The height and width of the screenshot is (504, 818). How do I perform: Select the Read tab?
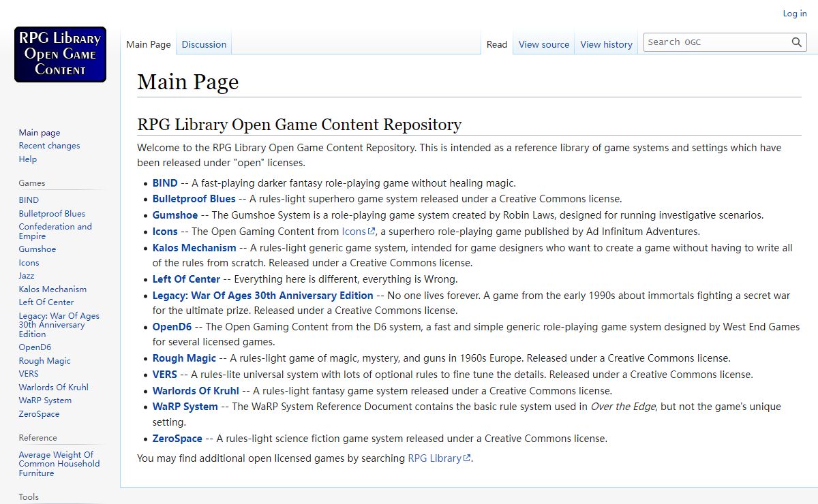pyautogui.click(x=497, y=44)
